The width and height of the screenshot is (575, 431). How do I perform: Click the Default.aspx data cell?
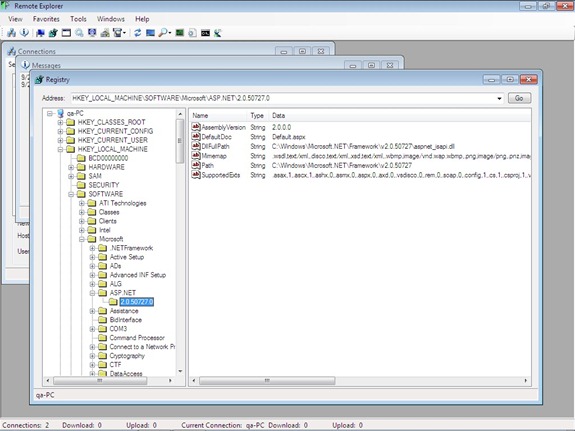(289, 137)
